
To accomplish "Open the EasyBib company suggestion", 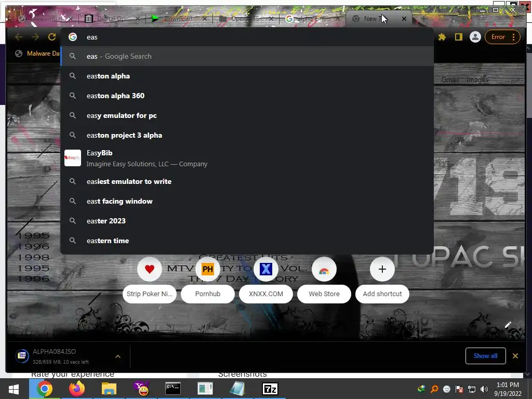I will tap(247, 158).
